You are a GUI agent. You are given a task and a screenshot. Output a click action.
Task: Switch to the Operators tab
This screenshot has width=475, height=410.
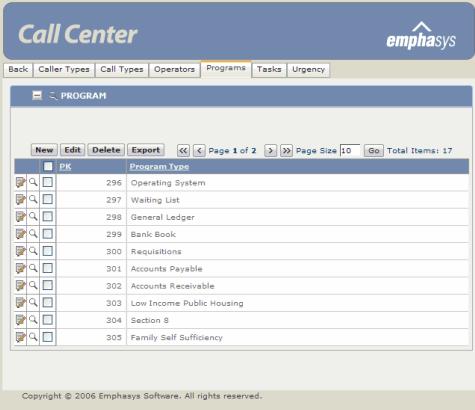174,70
